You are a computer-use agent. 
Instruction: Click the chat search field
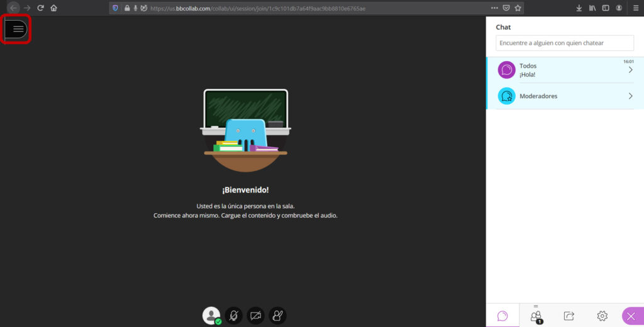click(564, 43)
